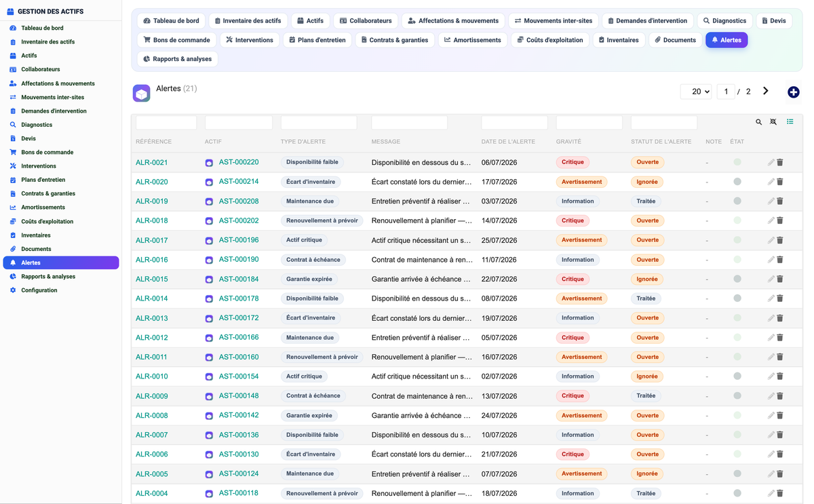The image size is (814, 504).
Task: Open Demandes d'intervention top tab
Action: pos(647,21)
